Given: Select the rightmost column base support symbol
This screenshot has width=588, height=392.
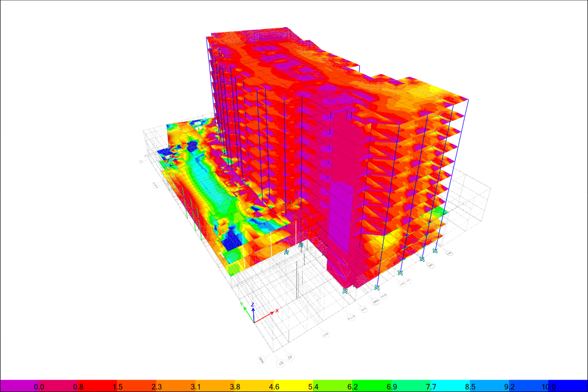Looking at the screenshot, I should [435, 250].
